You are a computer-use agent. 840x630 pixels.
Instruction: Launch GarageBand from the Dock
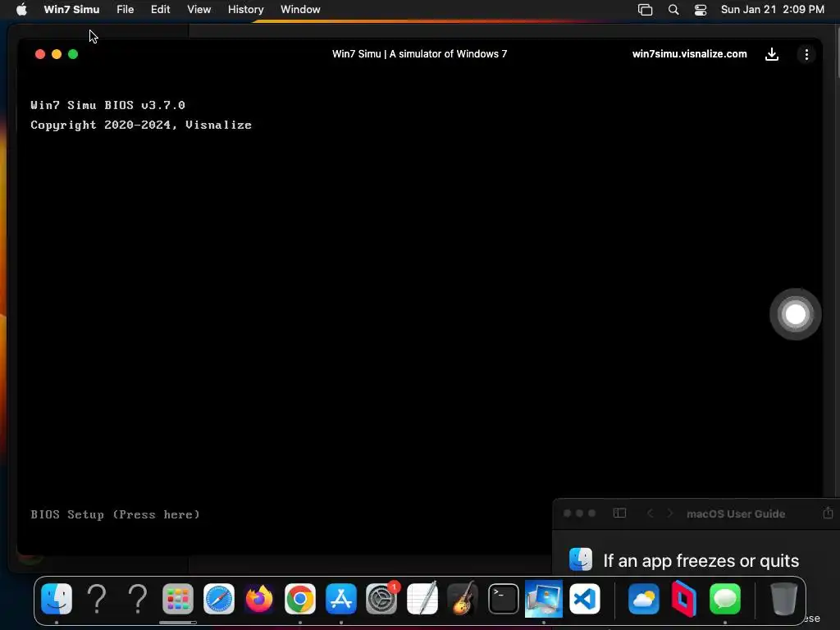(463, 598)
